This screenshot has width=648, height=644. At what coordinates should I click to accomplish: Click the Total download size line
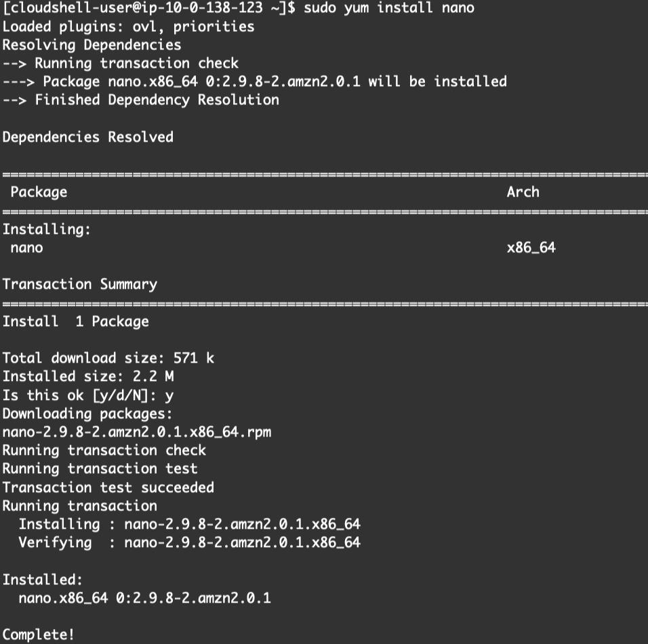pyautogui.click(x=108, y=358)
